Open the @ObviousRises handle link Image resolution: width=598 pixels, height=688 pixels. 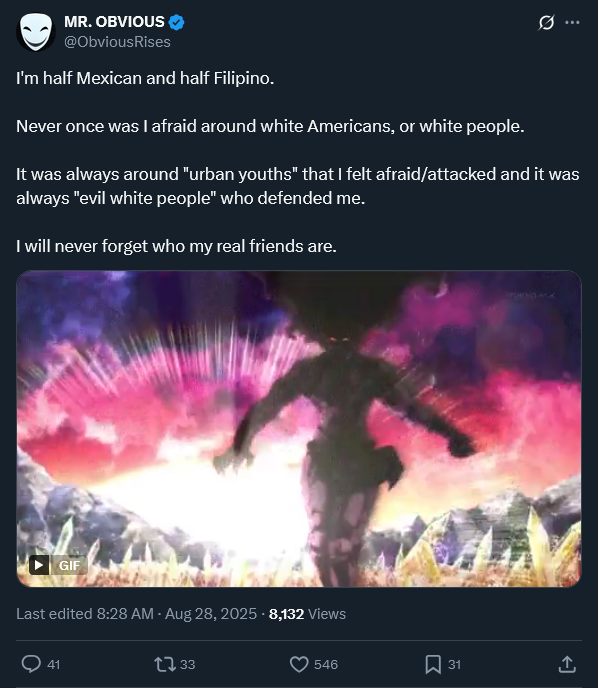117,42
